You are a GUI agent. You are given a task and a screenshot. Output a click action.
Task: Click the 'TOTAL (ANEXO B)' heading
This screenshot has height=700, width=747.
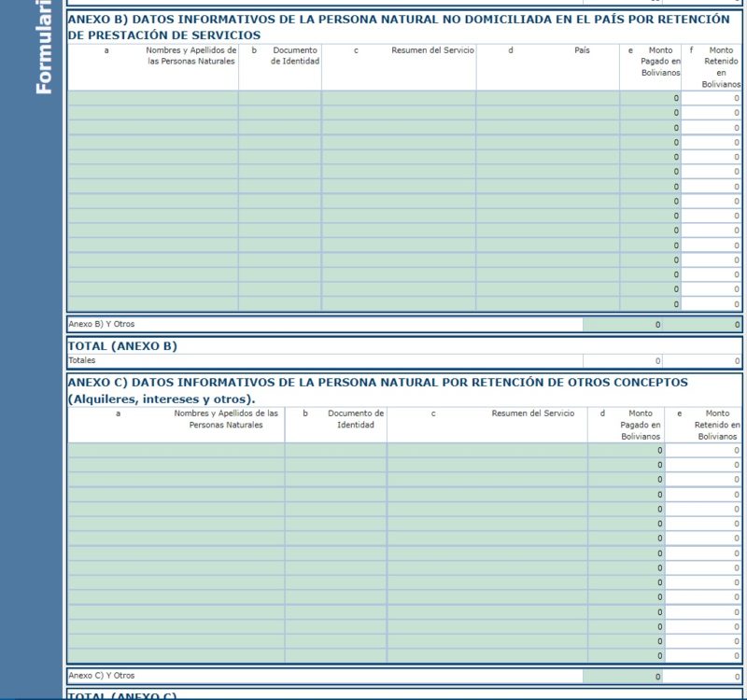(x=122, y=345)
